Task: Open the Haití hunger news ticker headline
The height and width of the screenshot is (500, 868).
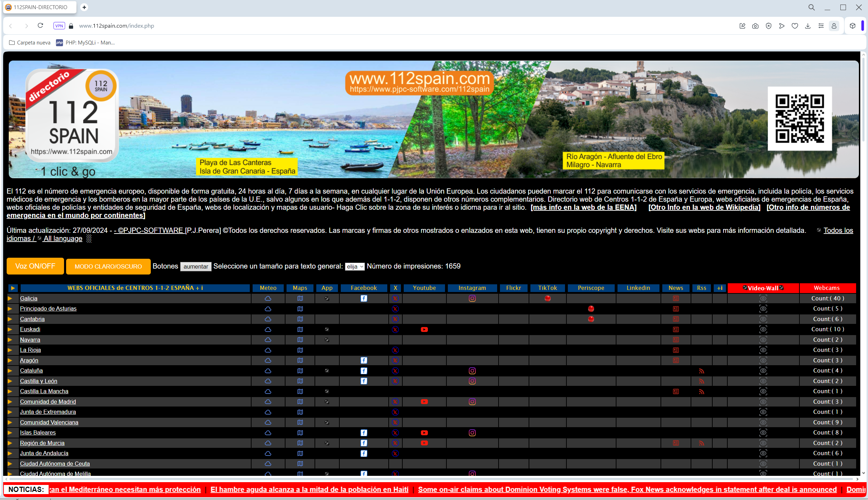Action: tap(309, 489)
